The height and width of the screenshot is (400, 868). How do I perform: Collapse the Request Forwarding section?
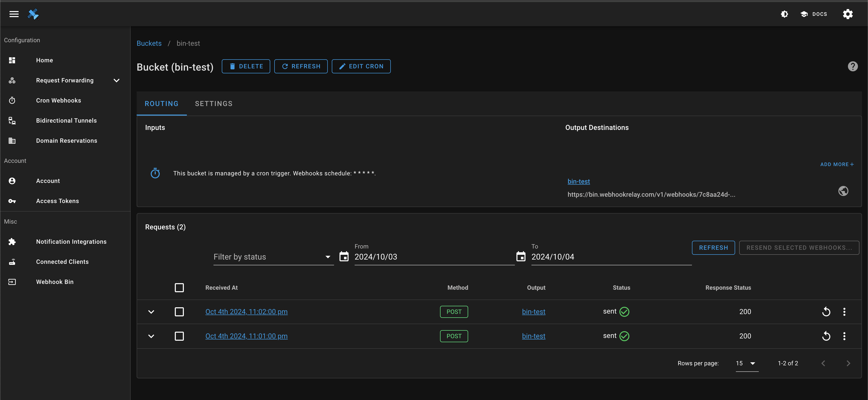click(116, 80)
